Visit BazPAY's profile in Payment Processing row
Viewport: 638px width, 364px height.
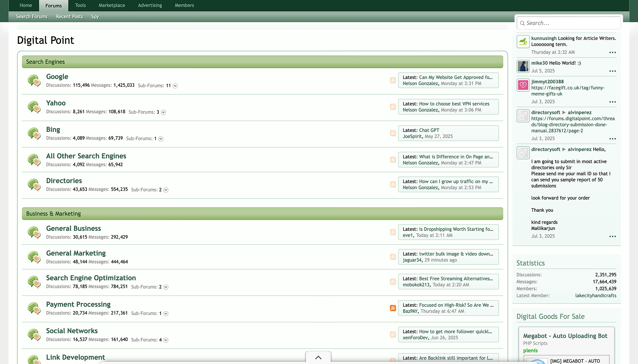coord(410,312)
